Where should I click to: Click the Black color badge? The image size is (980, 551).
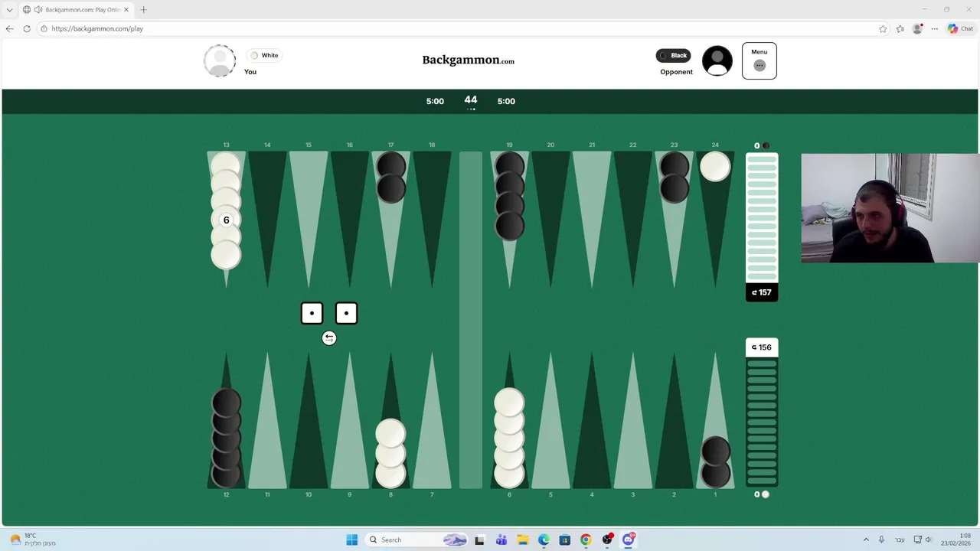tap(673, 55)
